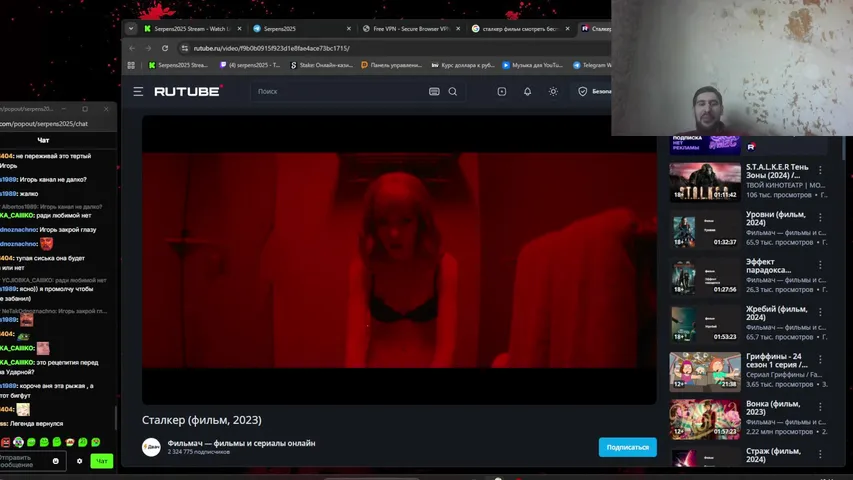This screenshot has height=480, width=853.
Task: Open the Гриффины episode thumbnail
Action: point(704,372)
